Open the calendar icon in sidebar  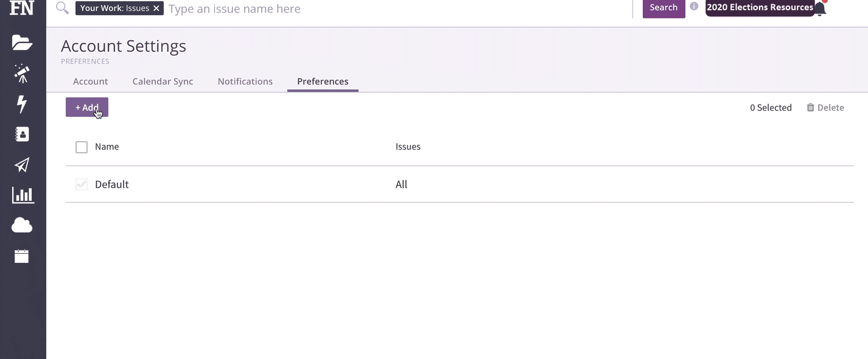pos(22,256)
